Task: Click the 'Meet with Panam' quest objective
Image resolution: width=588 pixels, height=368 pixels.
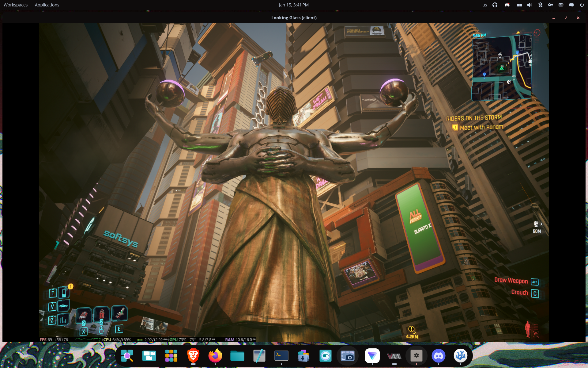Action: [x=482, y=127]
